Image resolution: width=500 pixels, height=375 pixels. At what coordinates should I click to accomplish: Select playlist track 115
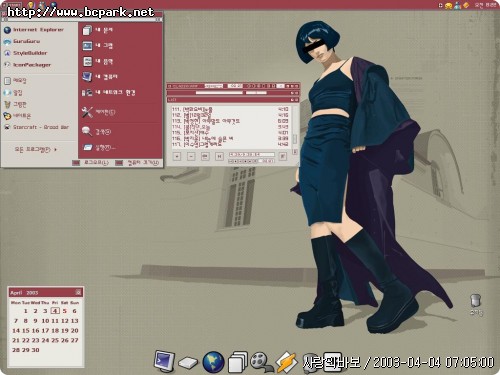[230, 133]
